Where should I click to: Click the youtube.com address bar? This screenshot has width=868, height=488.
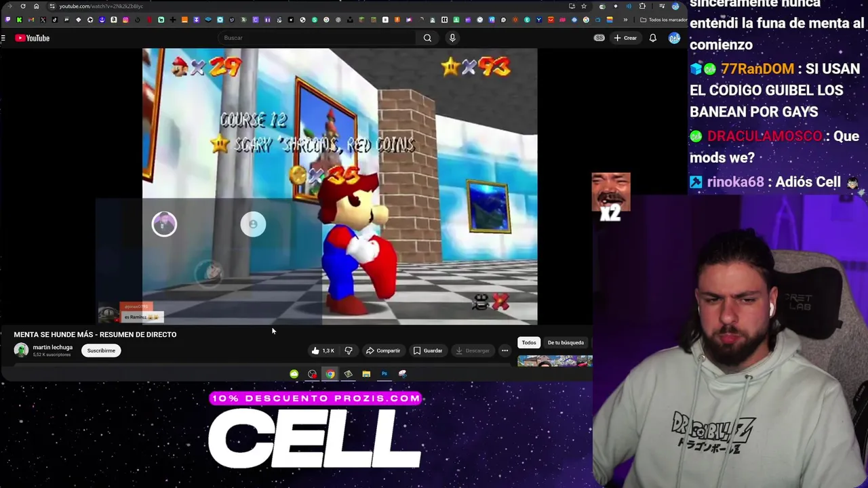pos(100,6)
